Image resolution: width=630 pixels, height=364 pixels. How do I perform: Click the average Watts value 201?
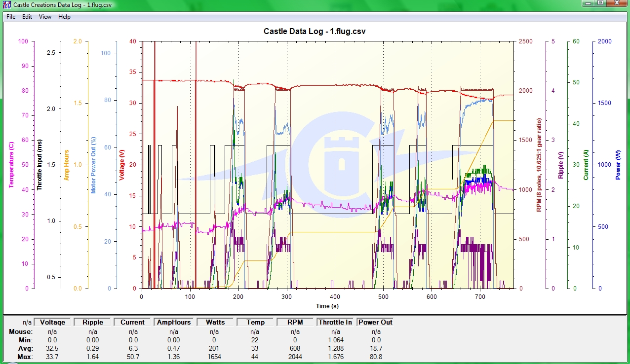tap(214, 348)
